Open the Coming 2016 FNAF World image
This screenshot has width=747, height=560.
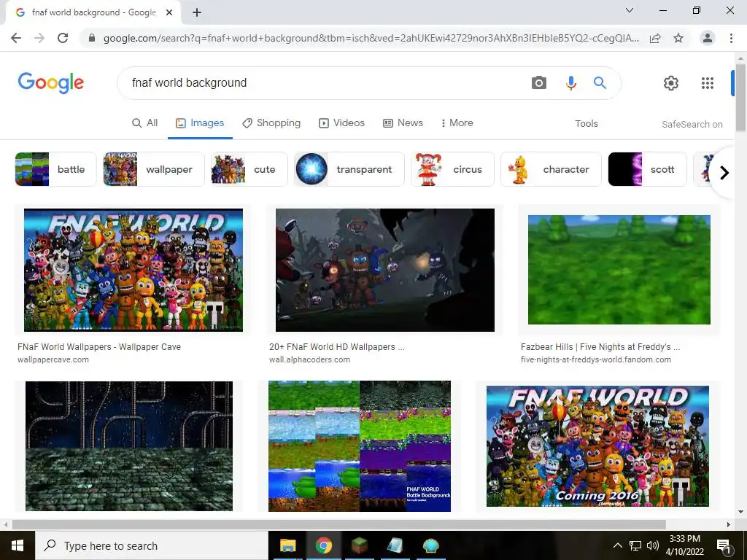(597, 446)
